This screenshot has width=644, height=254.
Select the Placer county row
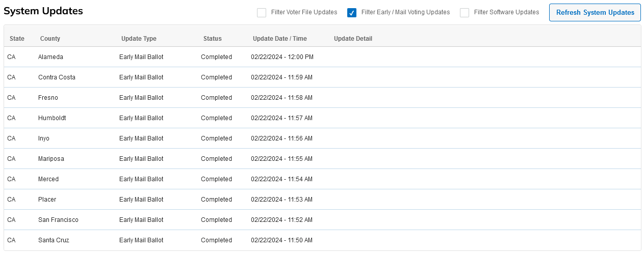click(x=322, y=200)
